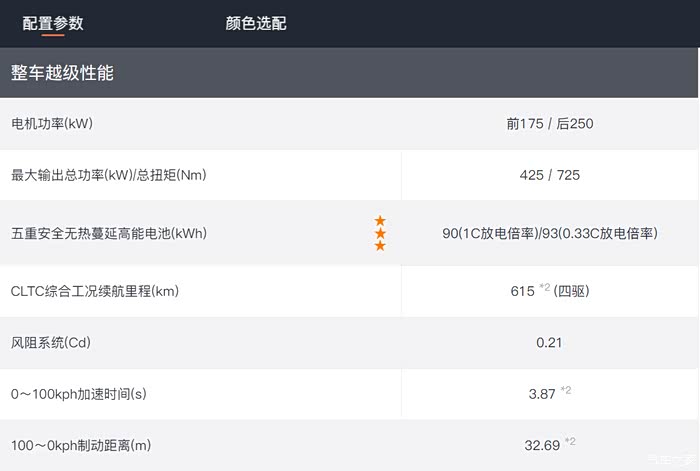The image size is (700, 471).
Task: Select the 最大输出总功率(kW)/总扭矩(Nm) label
Action: point(109,175)
